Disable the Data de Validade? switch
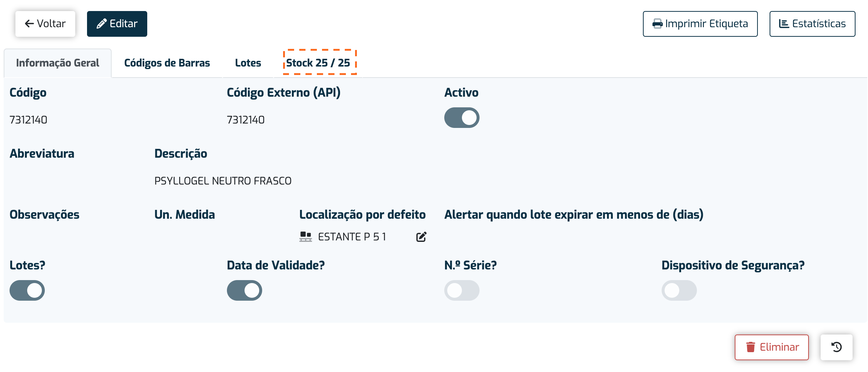 pyautogui.click(x=245, y=290)
